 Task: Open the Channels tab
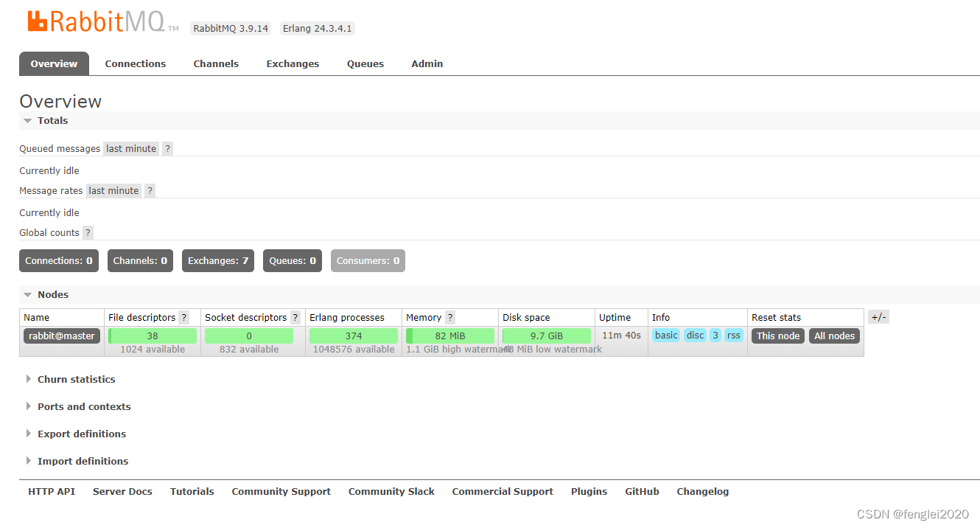tap(216, 63)
